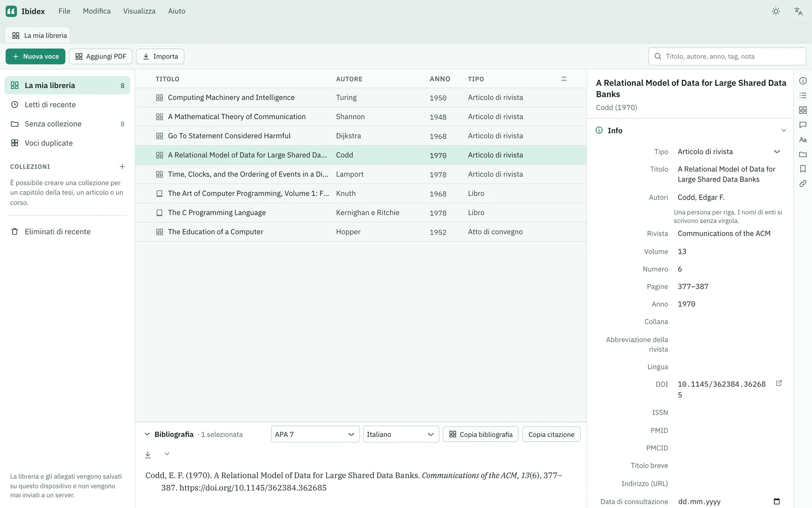Open the notes speech-bubble icon in right rail
The image size is (812, 508).
[803, 125]
